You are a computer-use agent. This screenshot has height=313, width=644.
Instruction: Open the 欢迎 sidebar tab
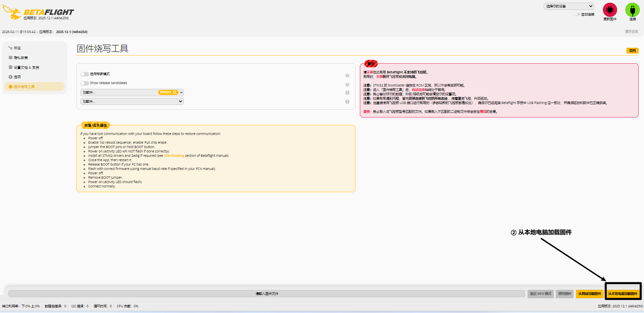(17, 48)
